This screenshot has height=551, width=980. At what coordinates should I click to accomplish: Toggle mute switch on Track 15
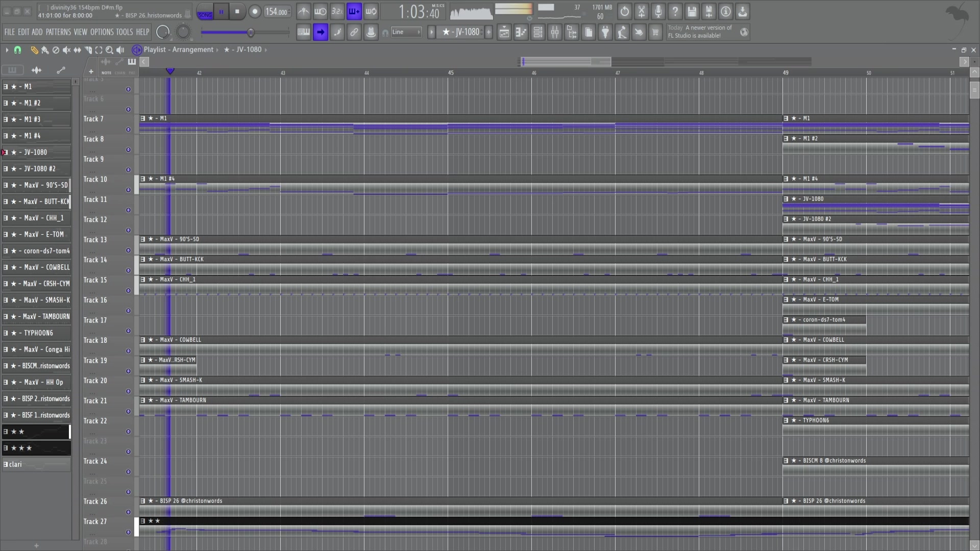coord(128,290)
